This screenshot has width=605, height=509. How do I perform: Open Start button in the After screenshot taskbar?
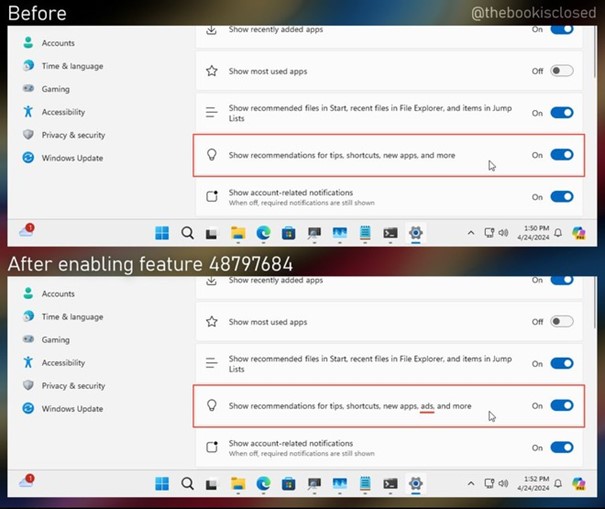click(162, 484)
